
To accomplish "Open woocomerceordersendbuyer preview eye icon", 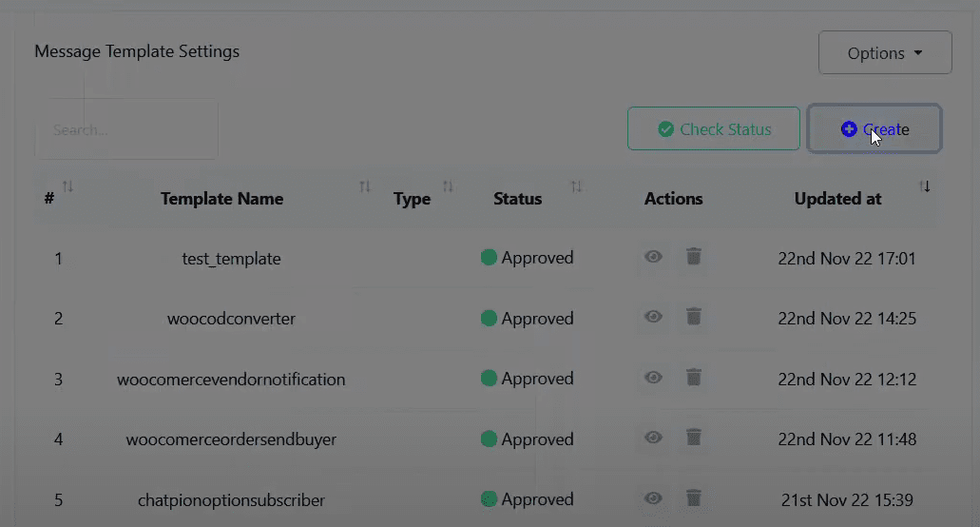I will coord(653,438).
